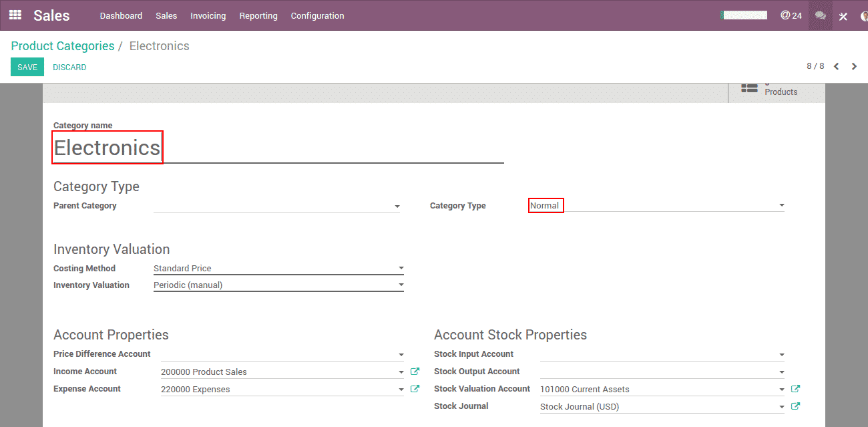Expand the Parent Category dropdown

point(397,206)
